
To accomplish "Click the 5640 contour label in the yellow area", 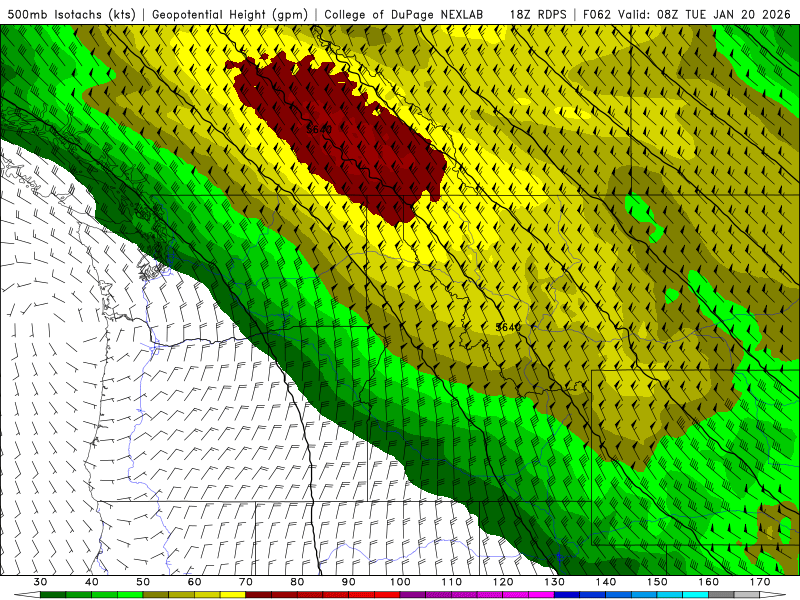I will 508,327.
